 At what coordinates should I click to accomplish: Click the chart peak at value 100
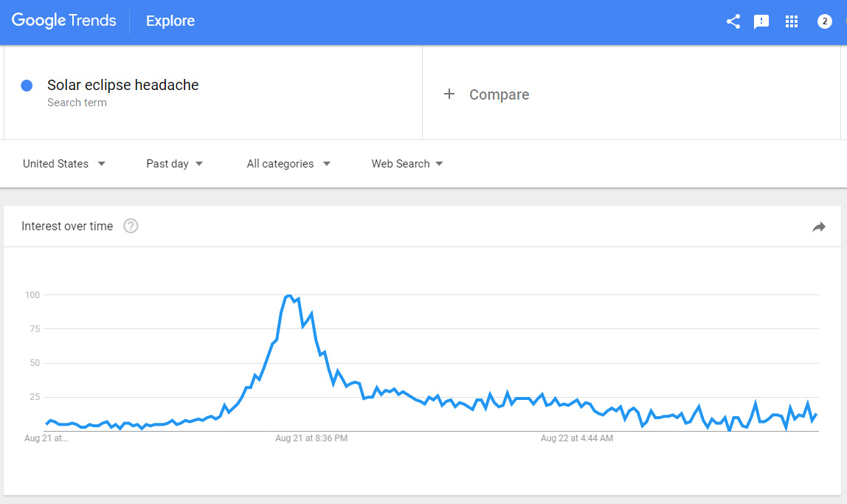[289, 295]
